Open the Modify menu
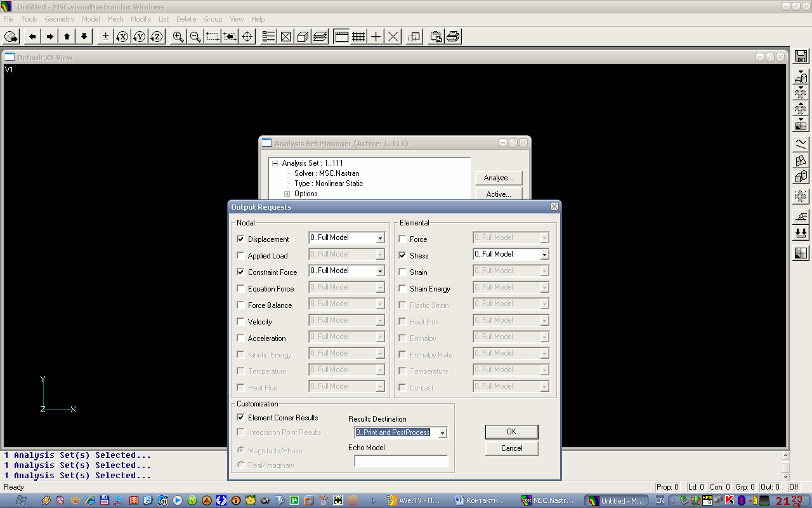 pos(141,19)
